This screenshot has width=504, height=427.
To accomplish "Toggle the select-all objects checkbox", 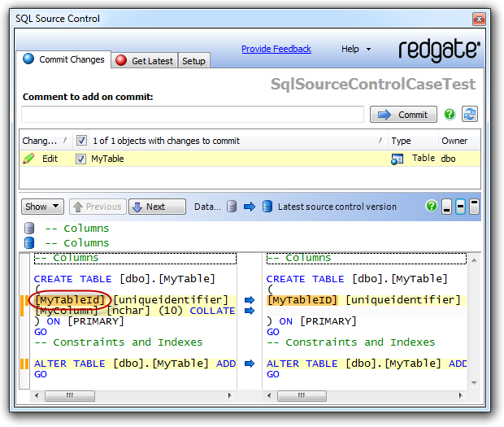I will click(x=81, y=141).
